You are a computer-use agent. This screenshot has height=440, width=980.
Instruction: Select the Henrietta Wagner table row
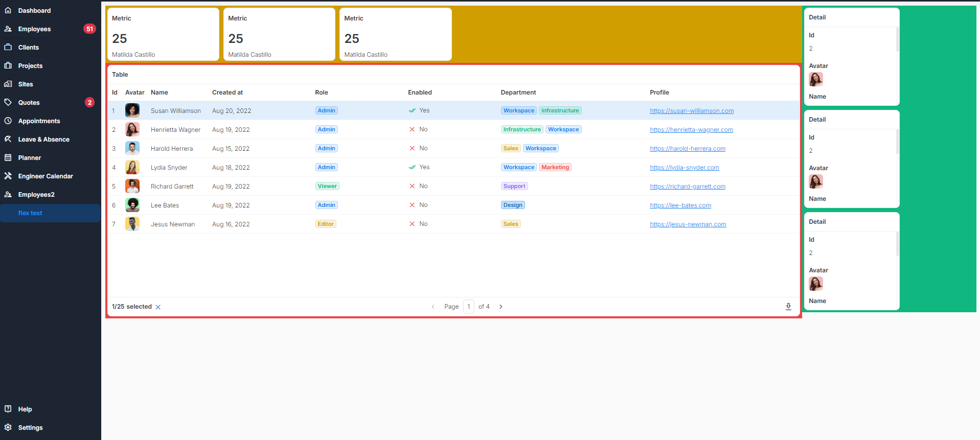(x=358, y=130)
